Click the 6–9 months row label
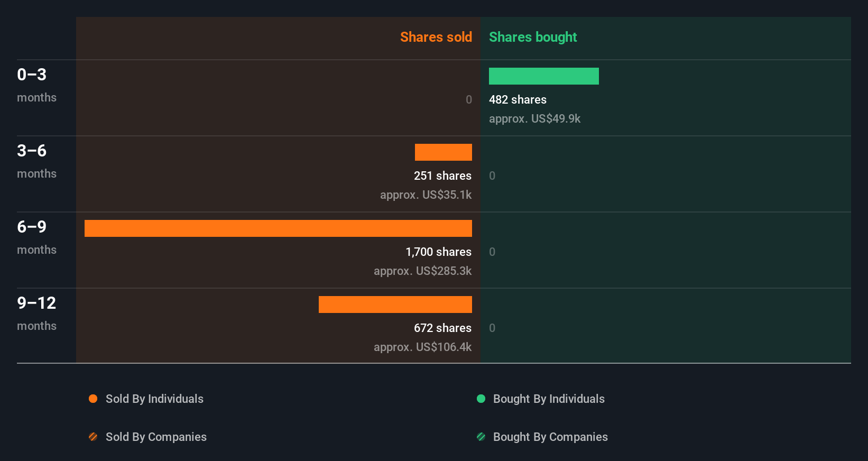 (36, 237)
